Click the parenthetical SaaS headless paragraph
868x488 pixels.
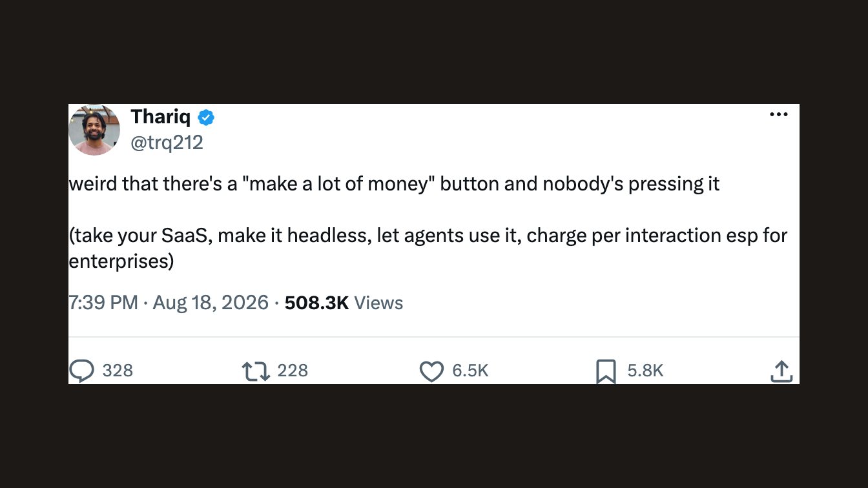point(428,248)
